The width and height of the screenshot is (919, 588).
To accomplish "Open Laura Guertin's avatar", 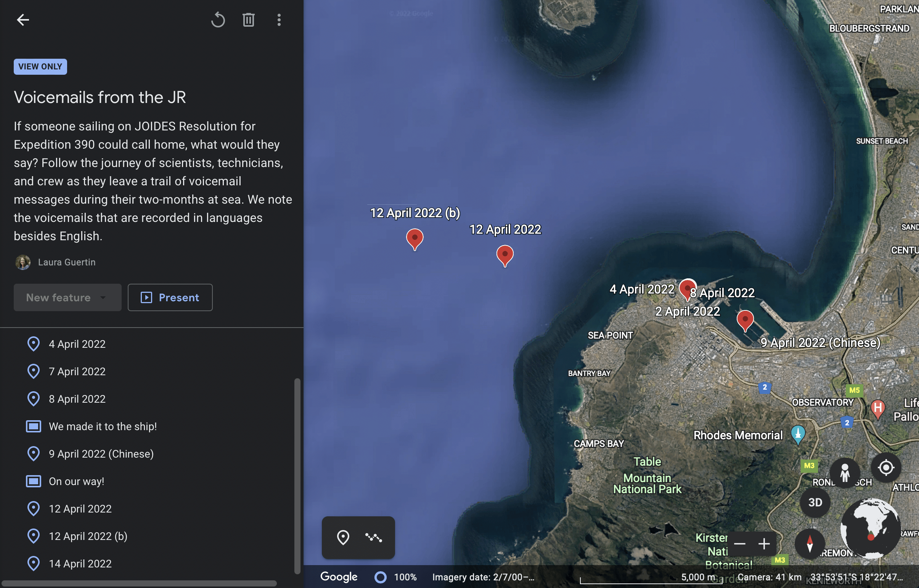I will [23, 262].
